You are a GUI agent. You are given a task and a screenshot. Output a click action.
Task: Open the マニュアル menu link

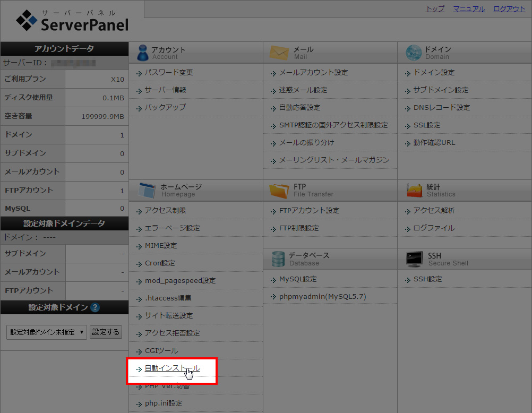pyautogui.click(x=469, y=8)
